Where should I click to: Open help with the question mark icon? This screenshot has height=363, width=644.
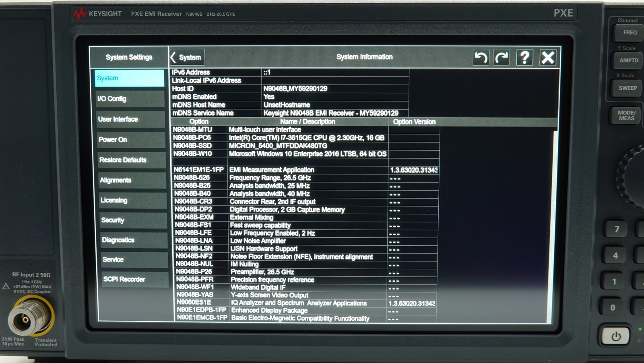pos(524,58)
